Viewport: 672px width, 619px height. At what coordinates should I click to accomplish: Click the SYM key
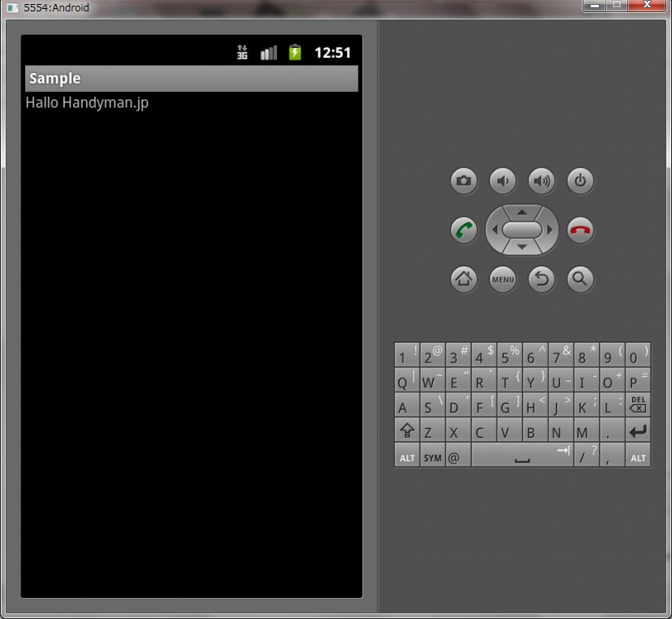(432, 455)
